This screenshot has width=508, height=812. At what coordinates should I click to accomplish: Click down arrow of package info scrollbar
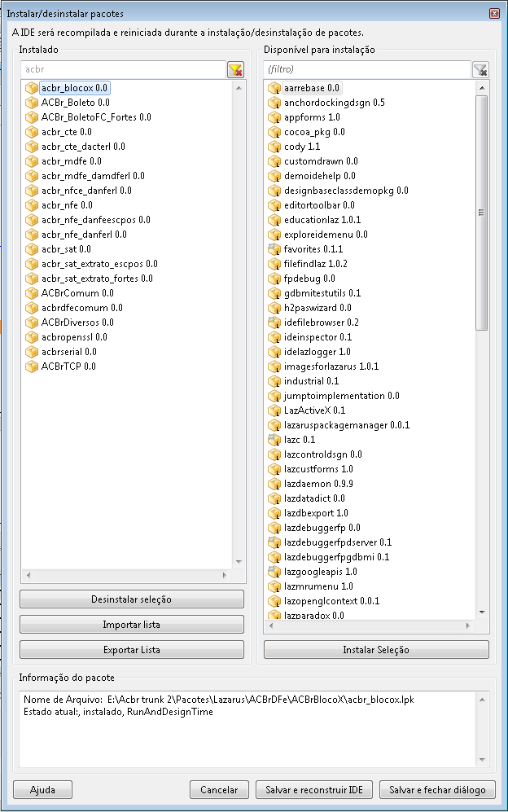tap(482, 760)
